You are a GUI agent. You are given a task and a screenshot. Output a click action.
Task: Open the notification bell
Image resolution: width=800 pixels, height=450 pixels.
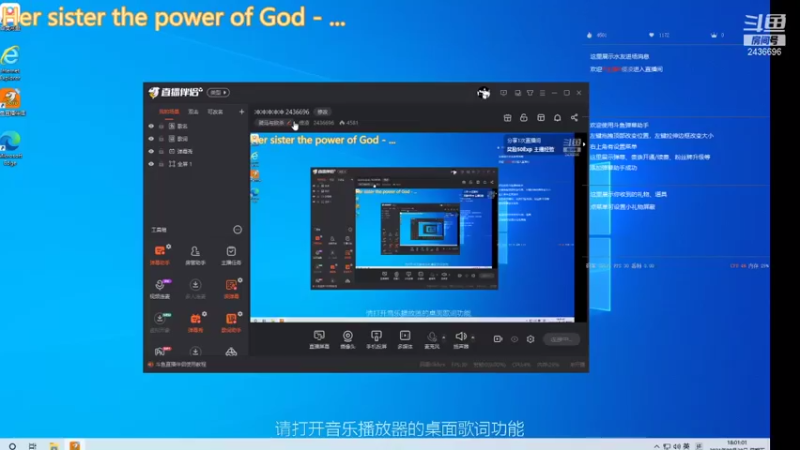click(x=557, y=118)
